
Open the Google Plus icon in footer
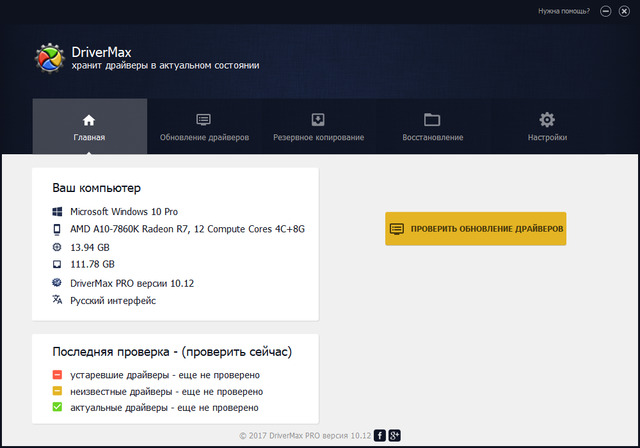[395, 435]
